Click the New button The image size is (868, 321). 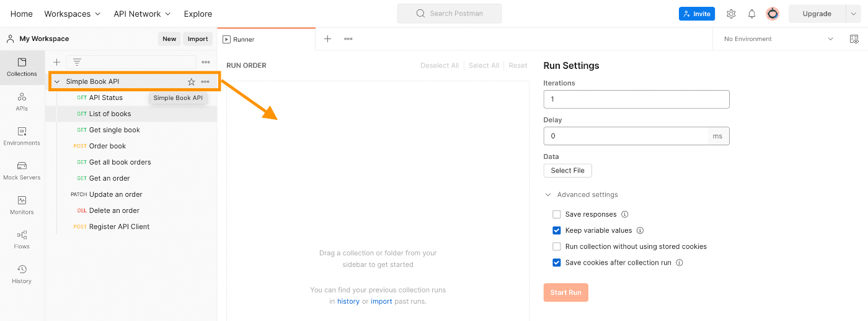(x=169, y=38)
